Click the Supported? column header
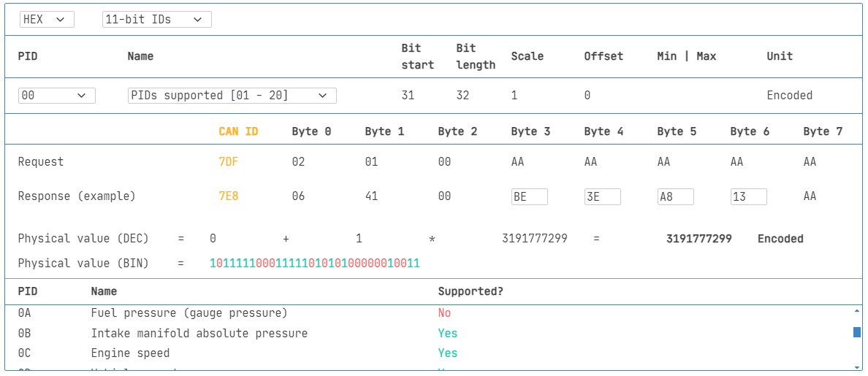 point(471,291)
